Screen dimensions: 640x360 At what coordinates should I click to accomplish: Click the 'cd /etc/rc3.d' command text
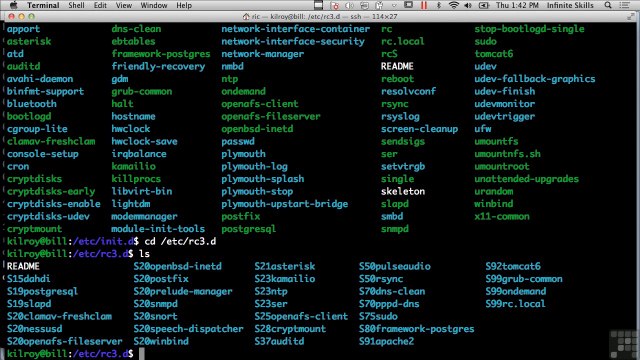tap(180, 241)
